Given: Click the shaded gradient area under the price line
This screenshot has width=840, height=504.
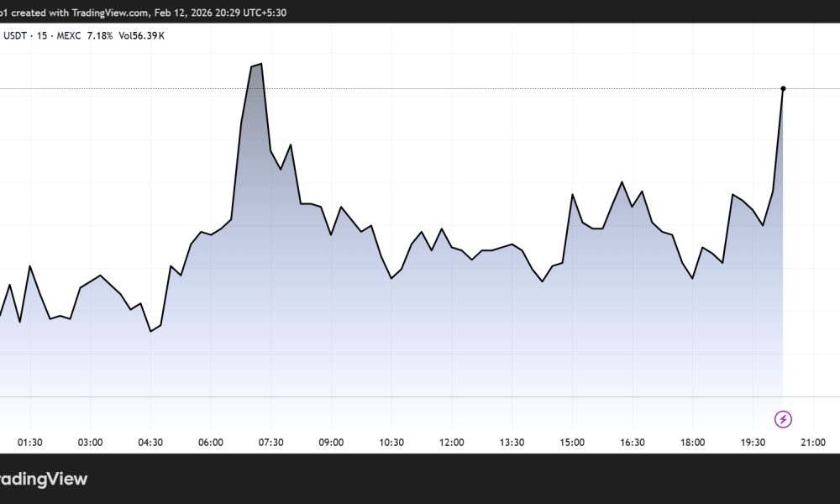Looking at the screenshot, I should (x=420, y=353).
